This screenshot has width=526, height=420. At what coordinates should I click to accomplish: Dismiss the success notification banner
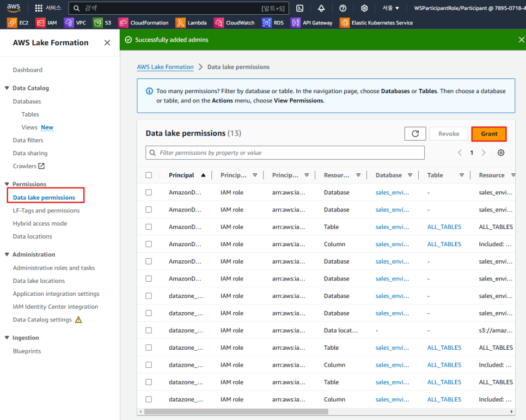(x=521, y=40)
